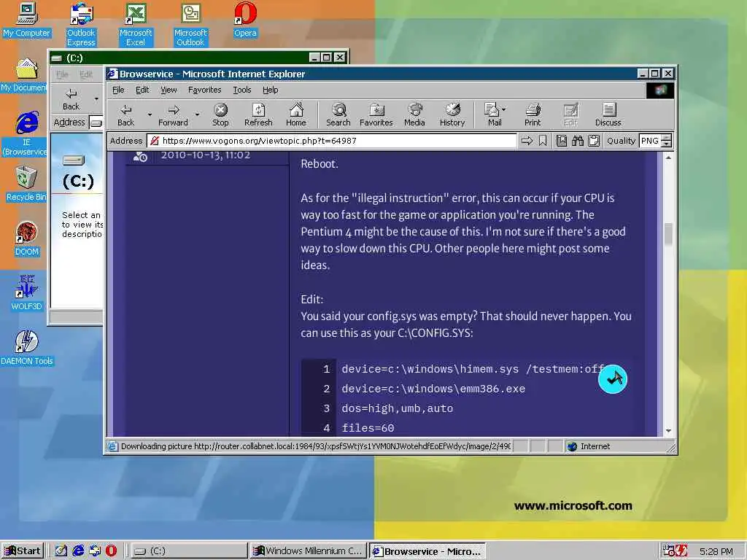Go to the Home page
The image size is (747, 560).
click(296, 114)
